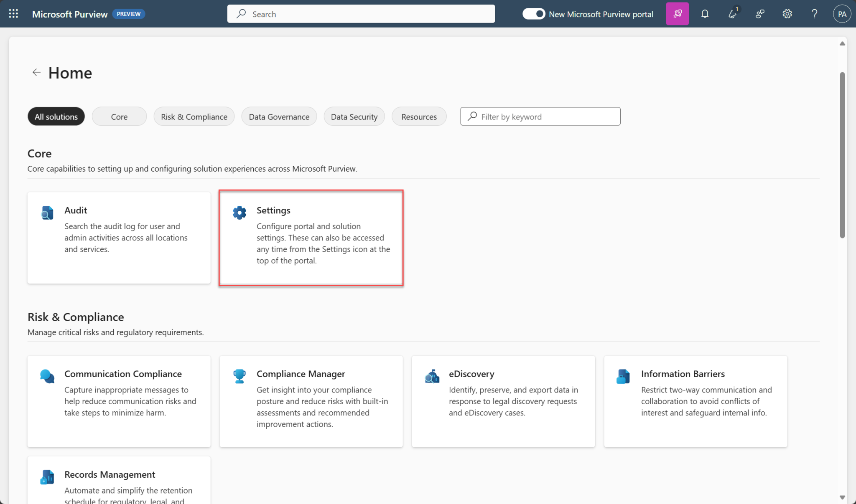Click the settings gear in top bar
The image size is (856, 504).
coord(787,14)
